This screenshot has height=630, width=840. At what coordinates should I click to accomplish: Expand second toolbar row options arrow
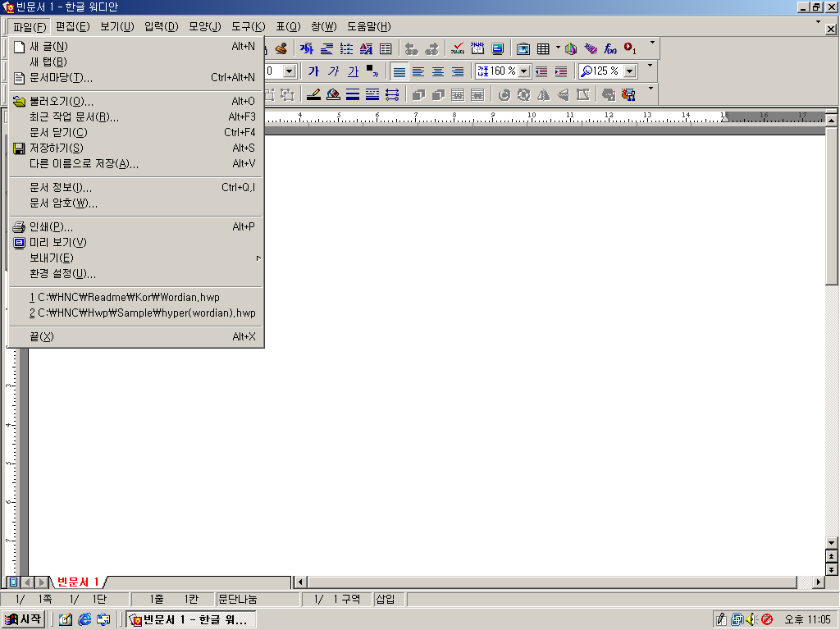651,66
